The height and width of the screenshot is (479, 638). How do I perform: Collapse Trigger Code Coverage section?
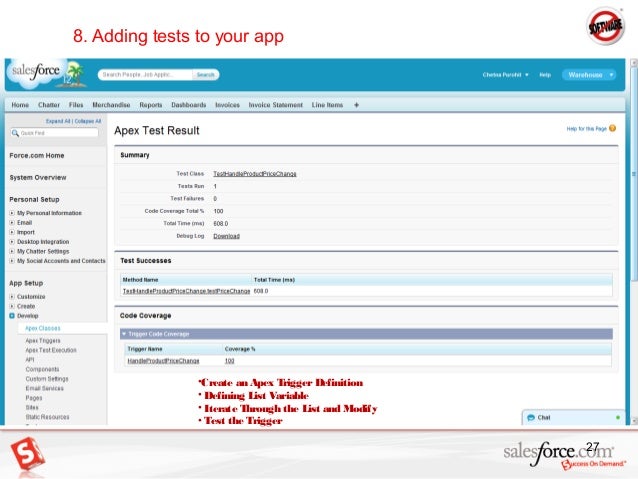[124, 334]
